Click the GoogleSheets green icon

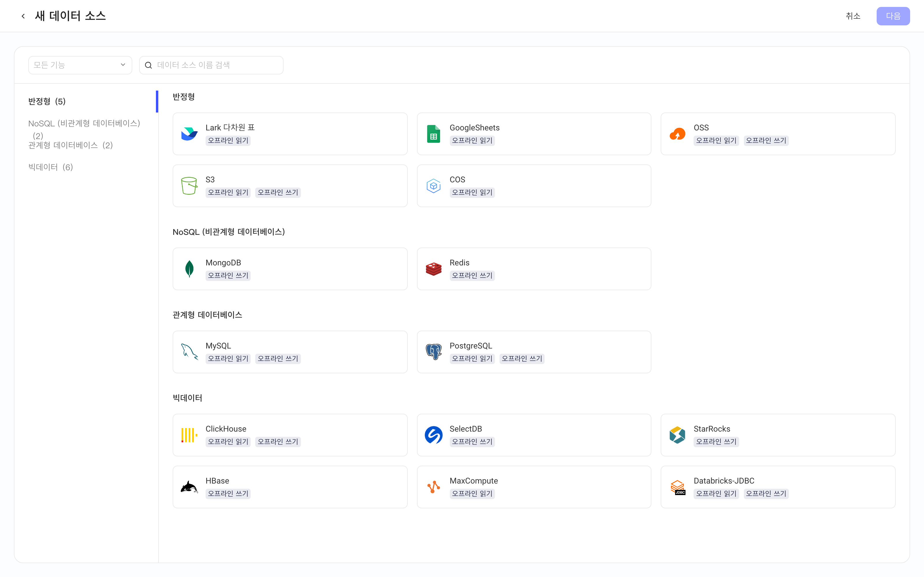[x=433, y=134]
